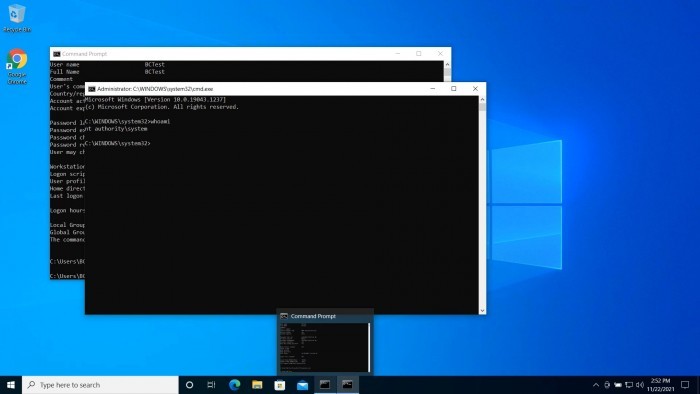Click the Administrator cmd.exe window title bar text
Screen dimensions: 700x394
(x=155, y=89)
